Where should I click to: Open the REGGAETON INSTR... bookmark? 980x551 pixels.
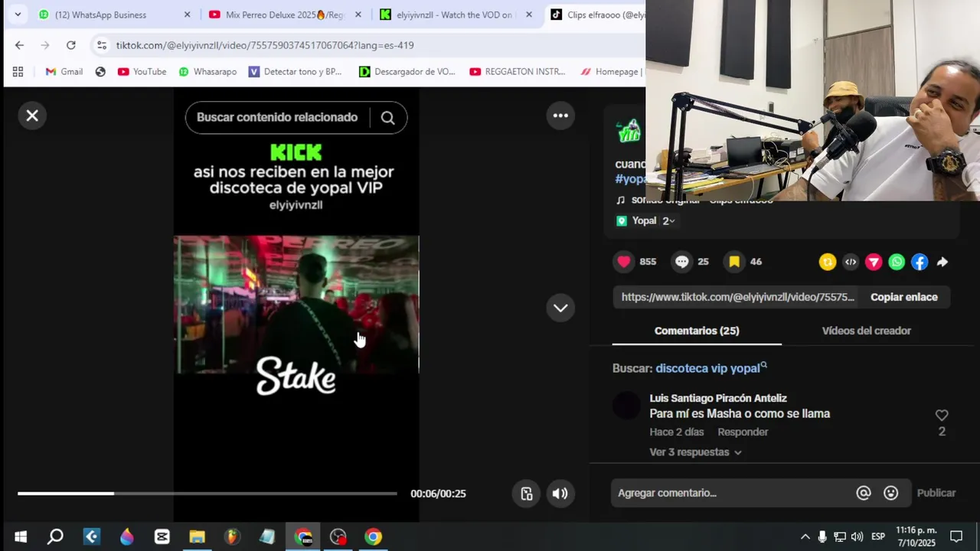click(517, 71)
